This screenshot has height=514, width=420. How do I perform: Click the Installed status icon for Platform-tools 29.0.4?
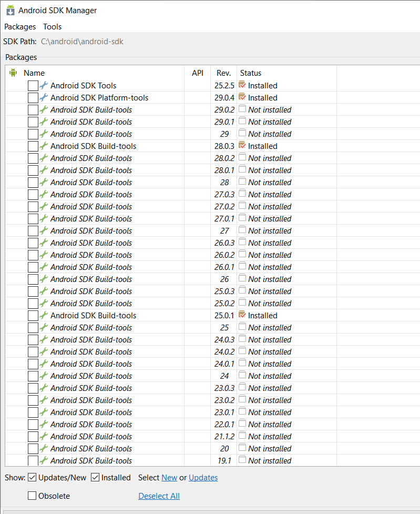click(x=242, y=97)
